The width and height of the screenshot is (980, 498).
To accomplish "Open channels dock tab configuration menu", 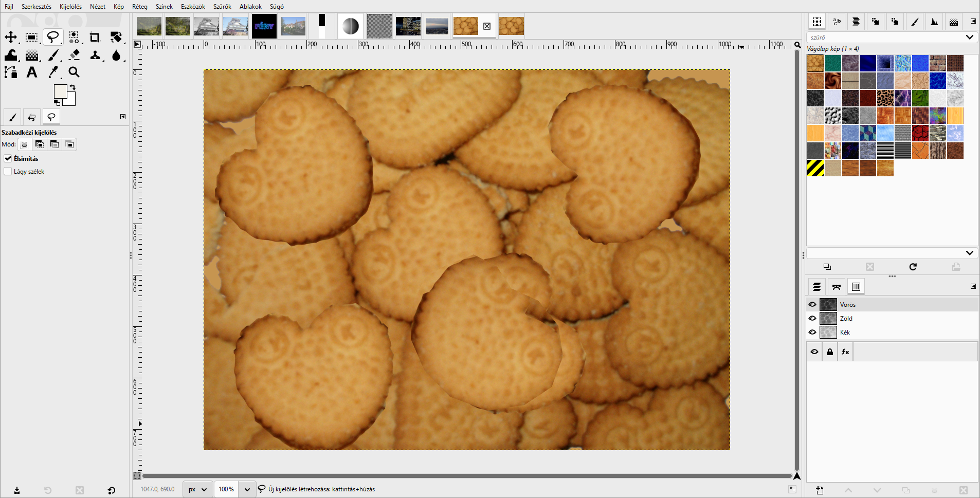I will [973, 286].
